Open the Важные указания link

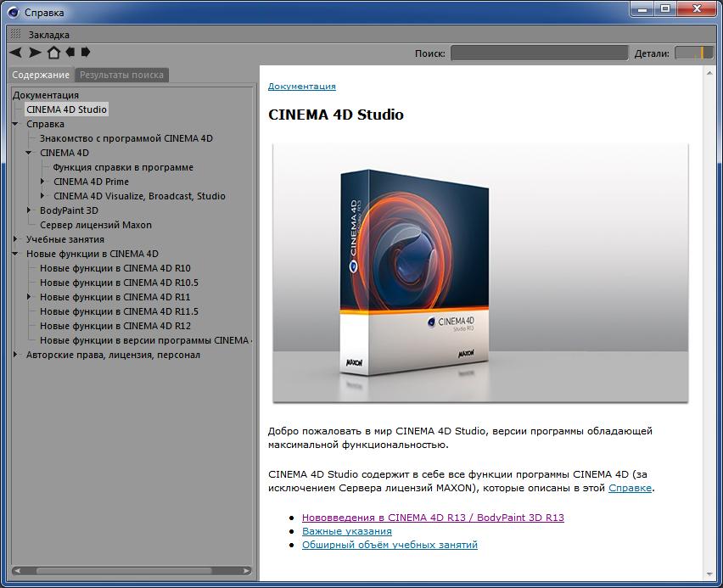click(x=347, y=531)
